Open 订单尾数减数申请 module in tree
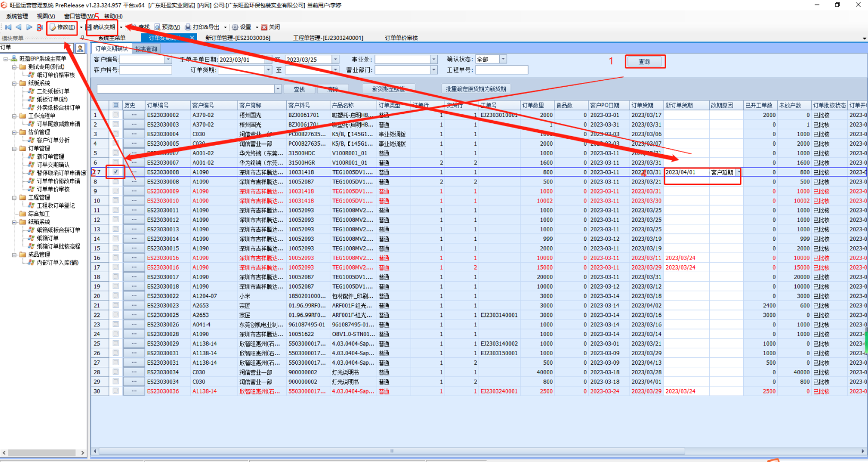 coord(58,124)
